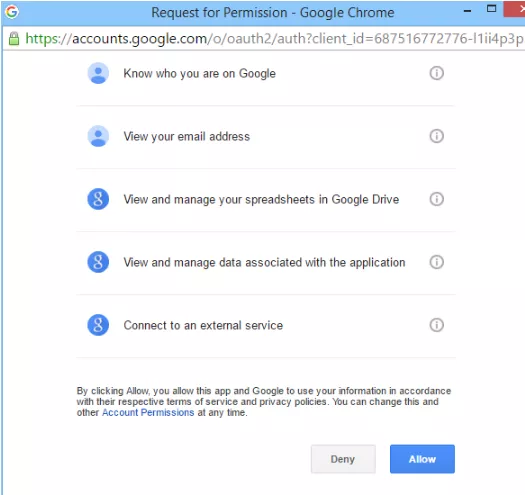This screenshot has width=525, height=495.
Task: Show details for spreadsheets in Google Drive permission
Action: click(436, 199)
